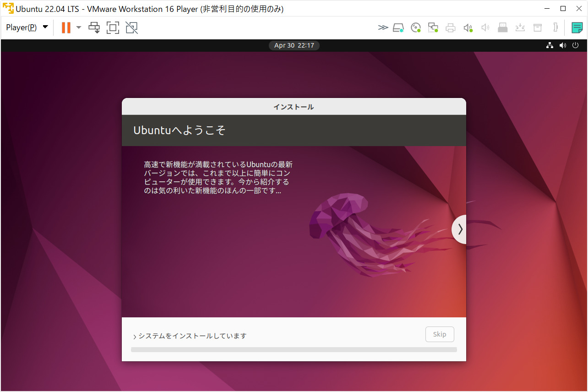
Task: Click the Ubuntu network status icon
Action: point(550,45)
